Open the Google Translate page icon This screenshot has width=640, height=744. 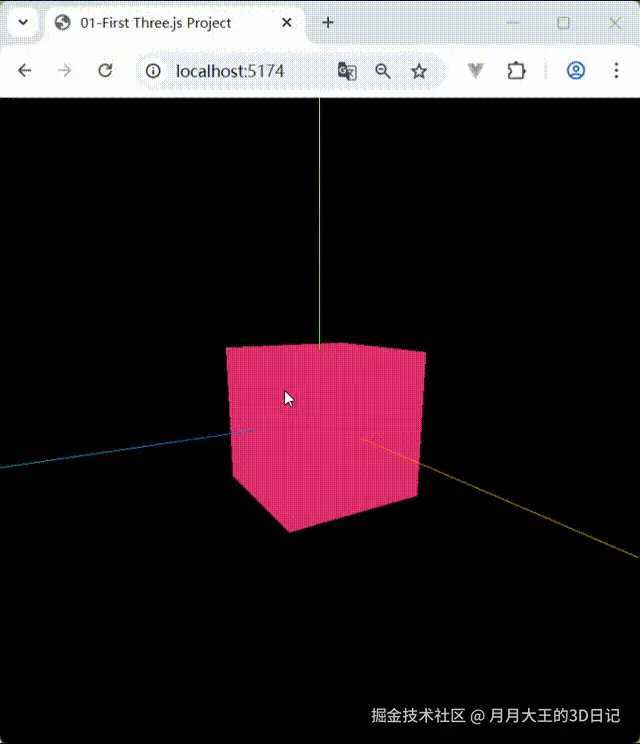[x=347, y=71]
